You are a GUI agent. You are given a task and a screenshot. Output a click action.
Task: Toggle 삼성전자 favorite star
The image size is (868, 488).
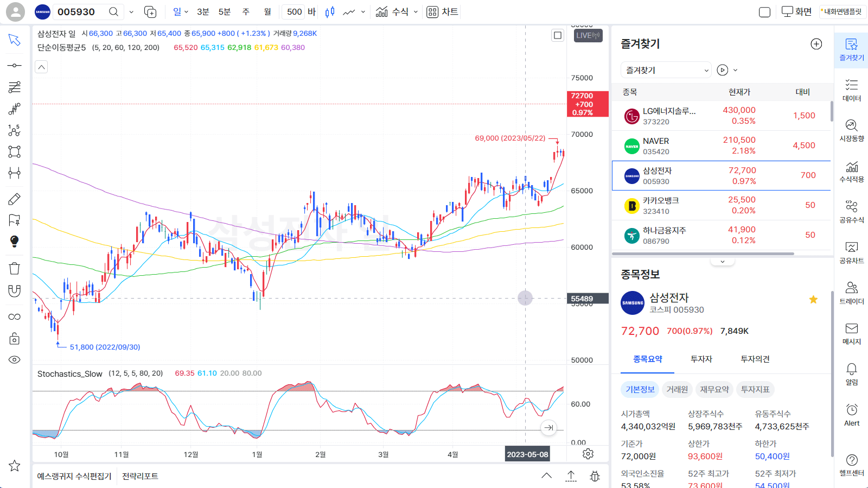[813, 300]
